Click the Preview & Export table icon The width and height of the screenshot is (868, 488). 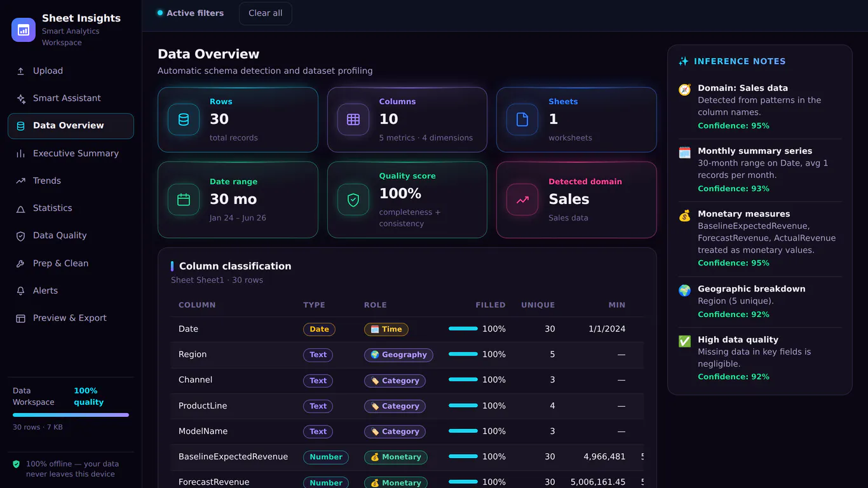click(20, 318)
